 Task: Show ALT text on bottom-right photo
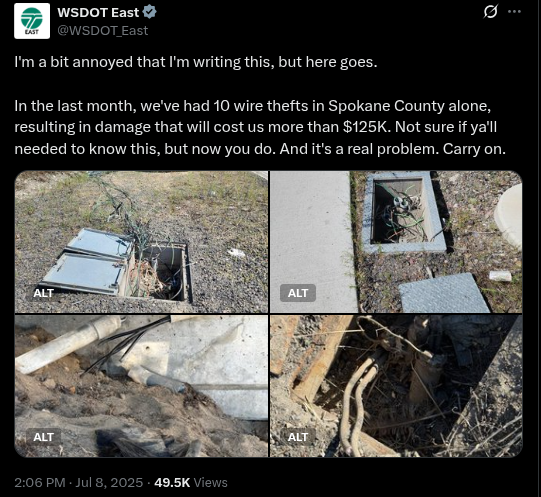(x=298, y=437)
